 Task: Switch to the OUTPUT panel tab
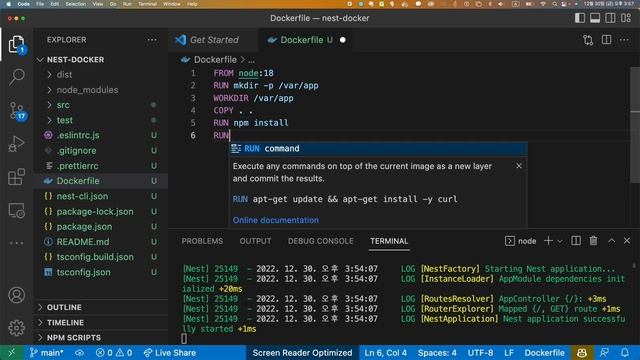[x=256, y=241]
